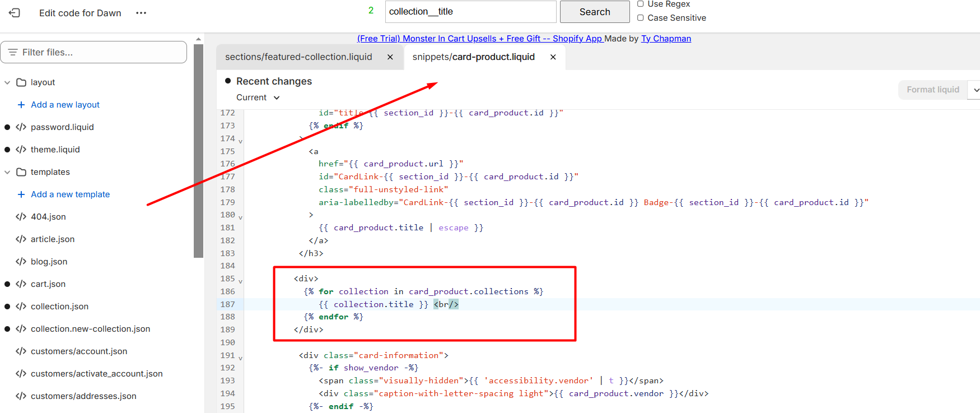Click the collection__title search field
The width and height of the screenshot is (980, 413).
(471, 12)
